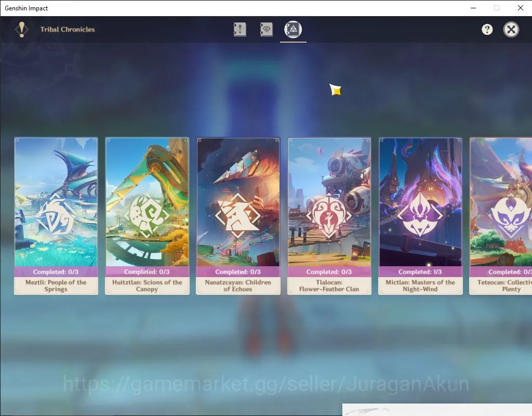The width and height of the screenshot is (532, 416).
Task: Open Mictlan: Masters of the Night-Wind label
Action: [420, 285]
